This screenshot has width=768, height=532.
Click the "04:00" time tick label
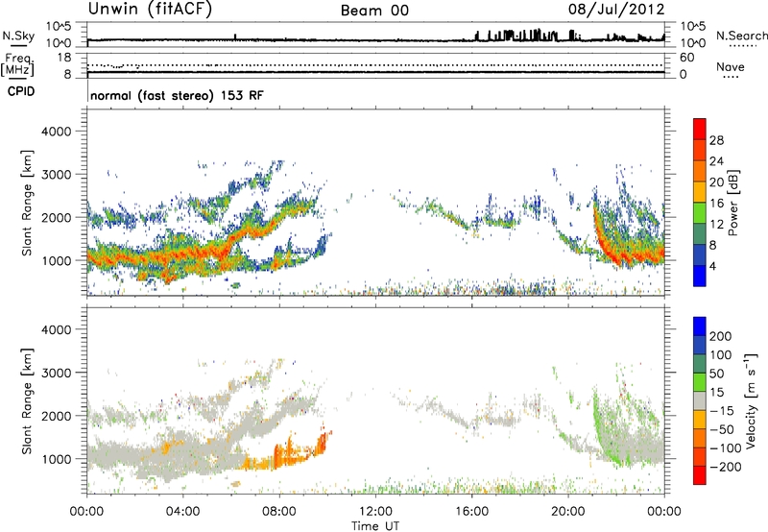(x=182, y=512)
